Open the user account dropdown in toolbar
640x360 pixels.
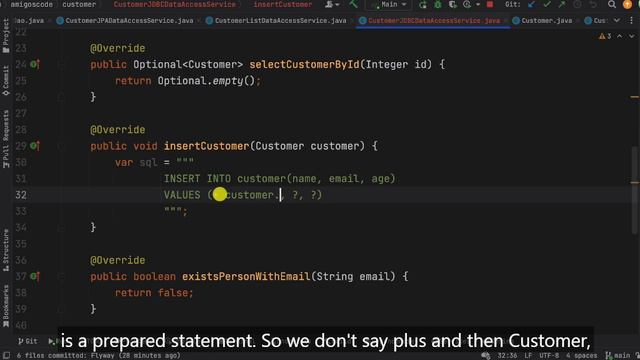332,4
